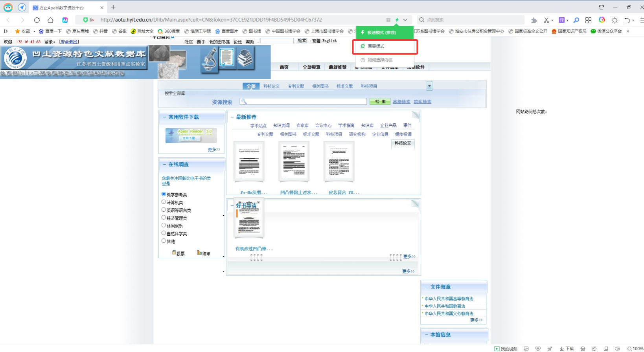
Task: Open the Fe-Mn负载 document thumbnail
Action: tap(249, 162)
